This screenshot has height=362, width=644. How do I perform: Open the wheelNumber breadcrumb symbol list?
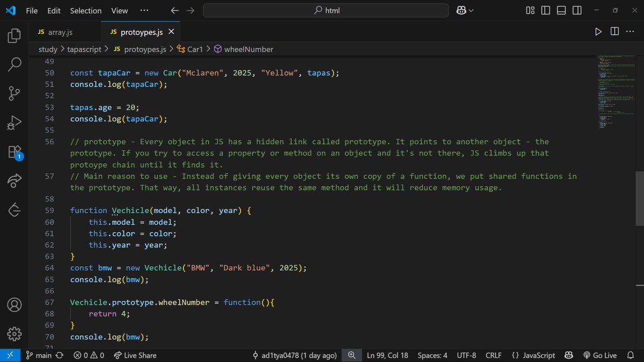click(x=243, y=49)
